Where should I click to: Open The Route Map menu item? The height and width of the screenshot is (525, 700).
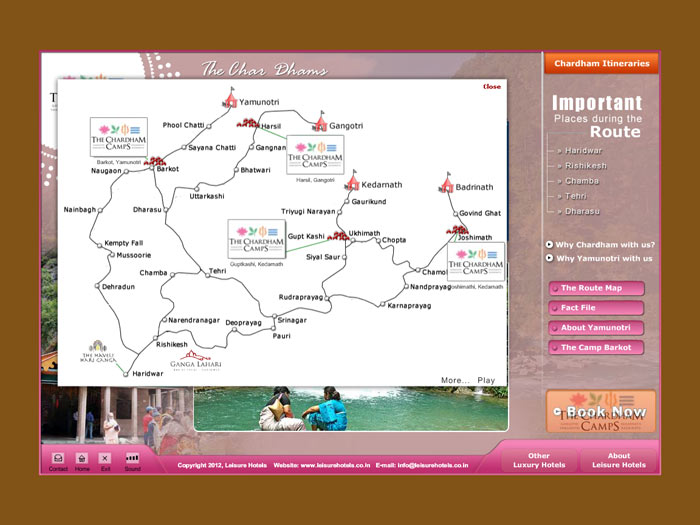tap(595, 288)
